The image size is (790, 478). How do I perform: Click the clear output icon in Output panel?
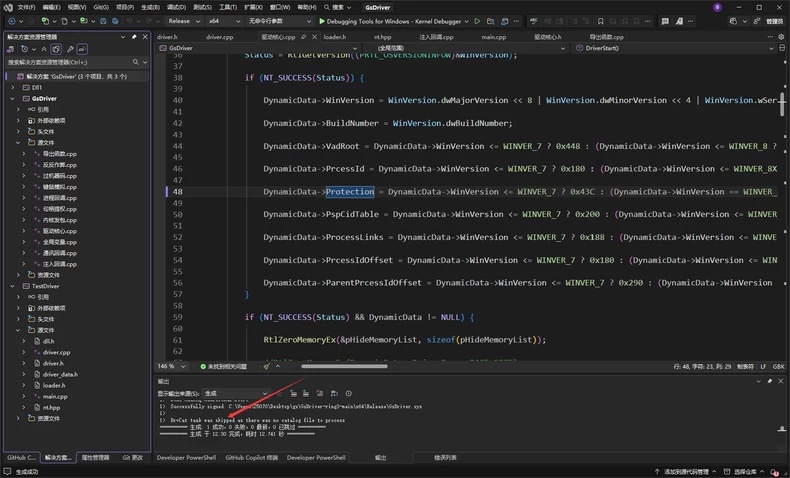tap(319, 393)
